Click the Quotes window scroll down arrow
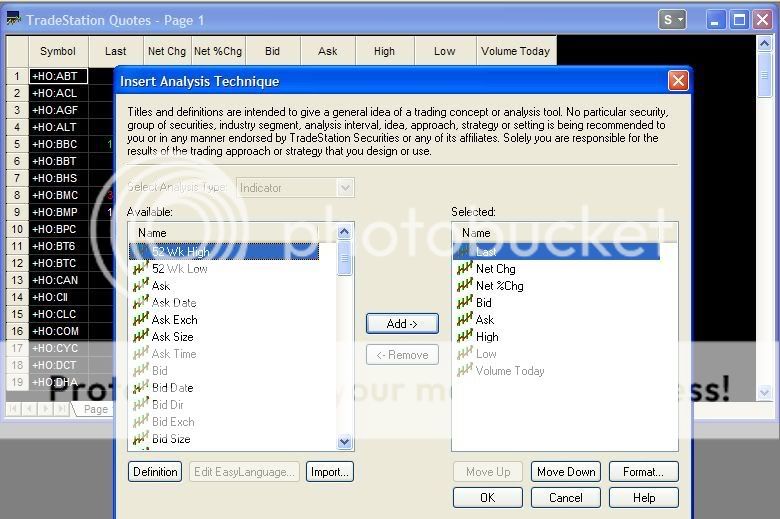Image resolution: width=780 pixels, height=519 pixels. pyautogui.click(x=765, y=393)
